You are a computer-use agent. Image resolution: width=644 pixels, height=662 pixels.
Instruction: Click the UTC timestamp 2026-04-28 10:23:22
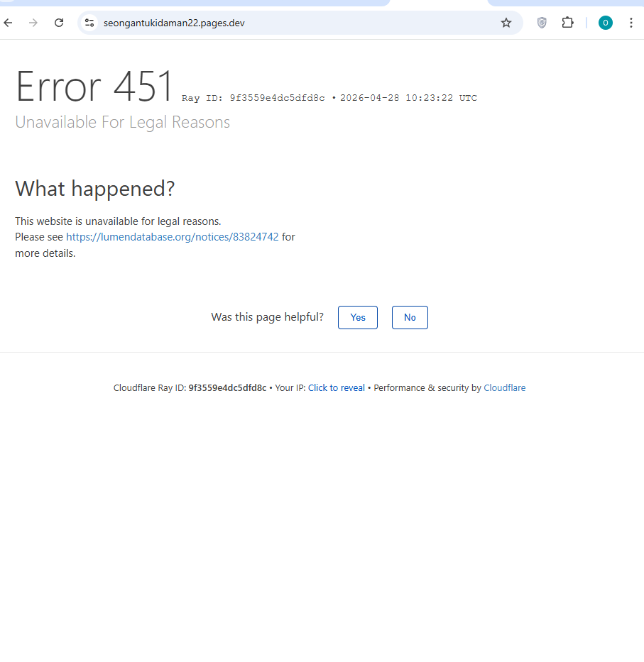(408, 98)
